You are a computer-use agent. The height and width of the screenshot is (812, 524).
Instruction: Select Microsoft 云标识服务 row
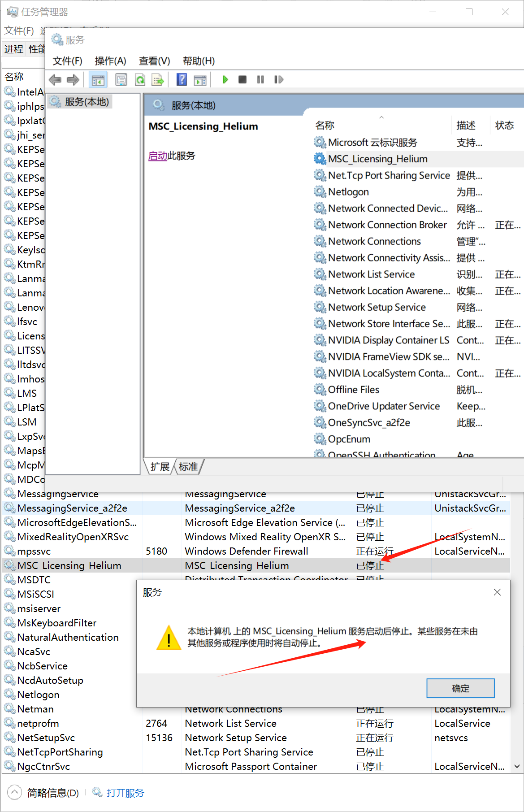click(418, 142)
